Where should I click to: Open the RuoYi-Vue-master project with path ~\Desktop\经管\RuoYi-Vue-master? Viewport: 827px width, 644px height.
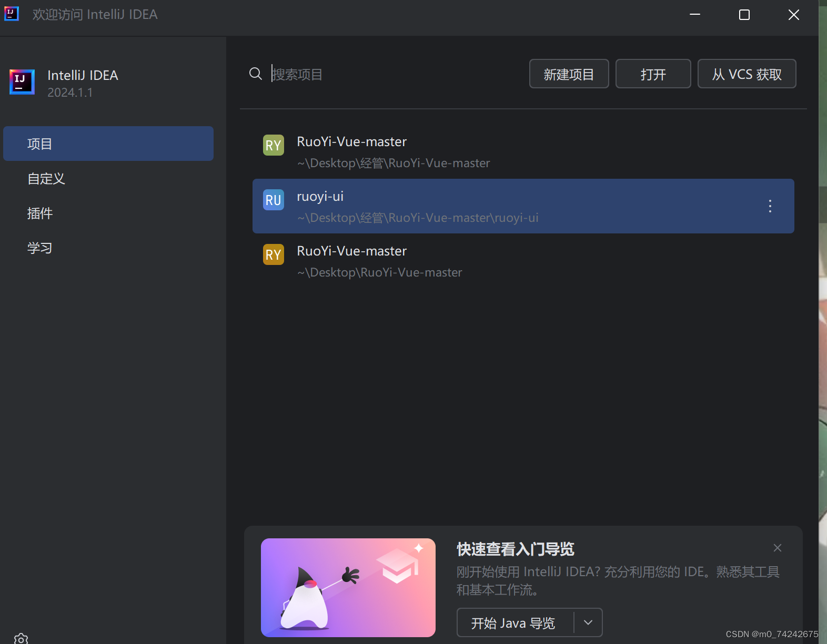click(523, 151)
